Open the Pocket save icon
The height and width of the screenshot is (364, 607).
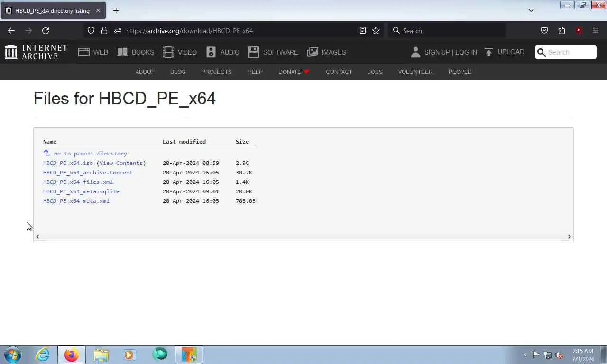point(544,30)
